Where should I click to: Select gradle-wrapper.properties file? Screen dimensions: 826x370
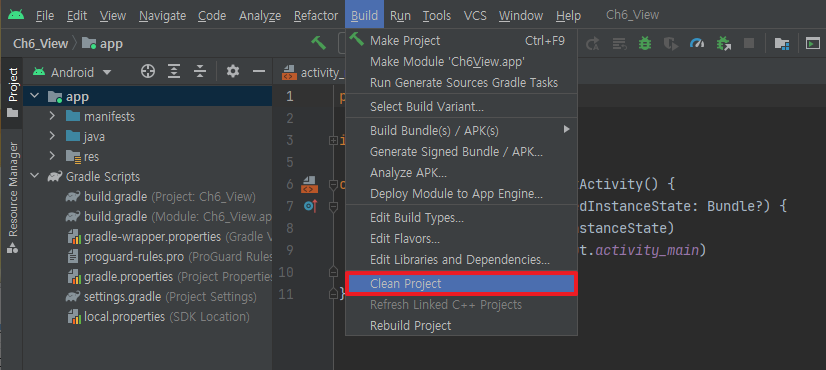[x=169, y=237]
